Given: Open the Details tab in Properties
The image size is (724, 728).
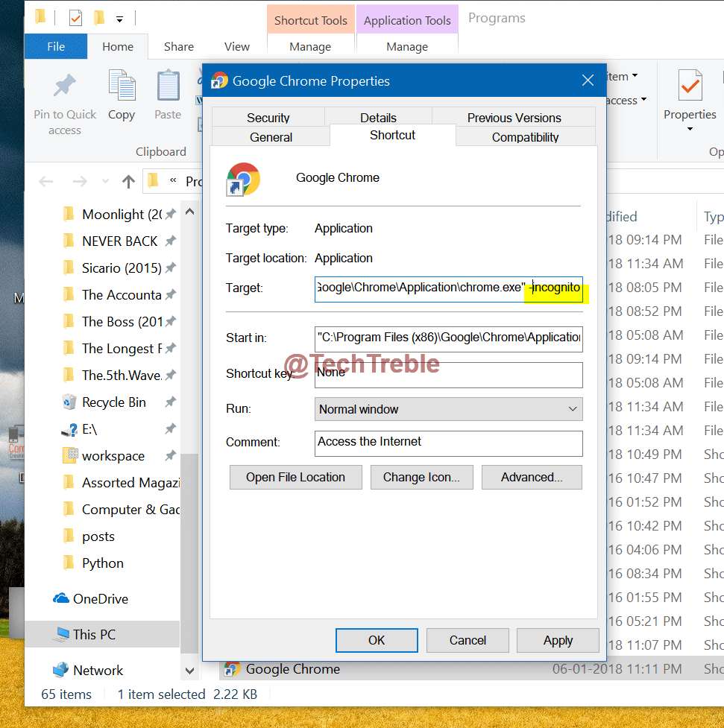Looking at the screenshot, I should 378,118.
